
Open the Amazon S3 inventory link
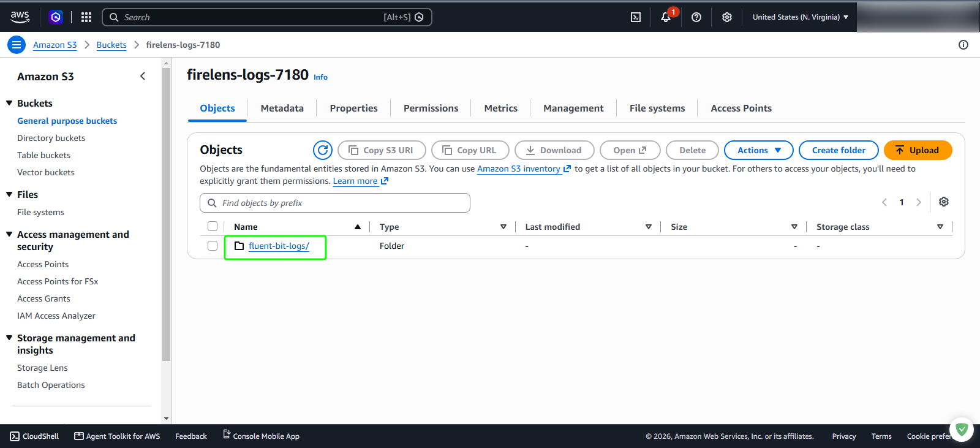524,169
